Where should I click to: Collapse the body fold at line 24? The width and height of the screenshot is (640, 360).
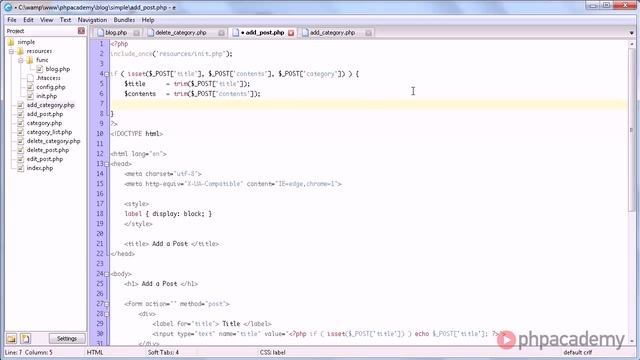[107, 274]
